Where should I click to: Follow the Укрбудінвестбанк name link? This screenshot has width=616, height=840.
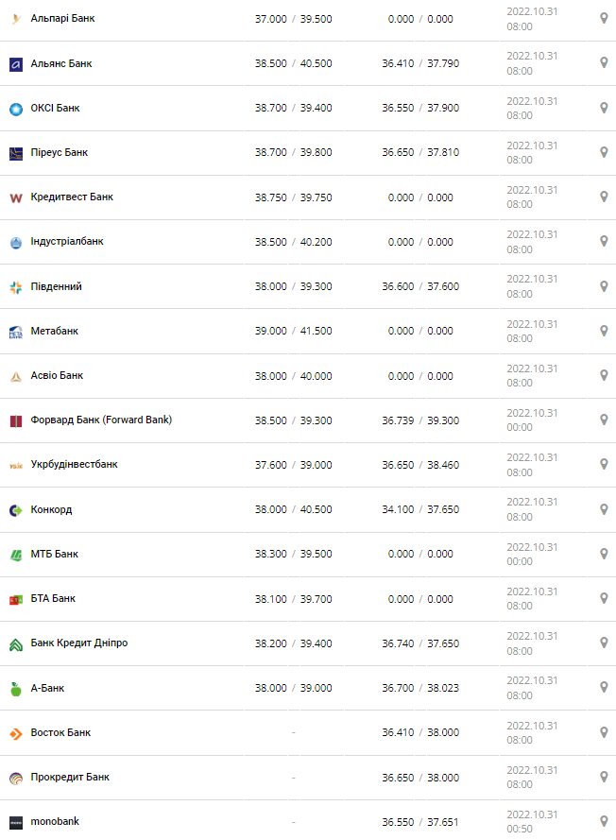[x=75, y=464]
